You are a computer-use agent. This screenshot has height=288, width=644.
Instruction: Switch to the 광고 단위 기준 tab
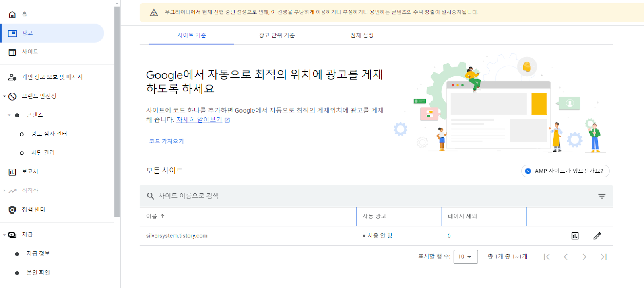pos(277,35)
